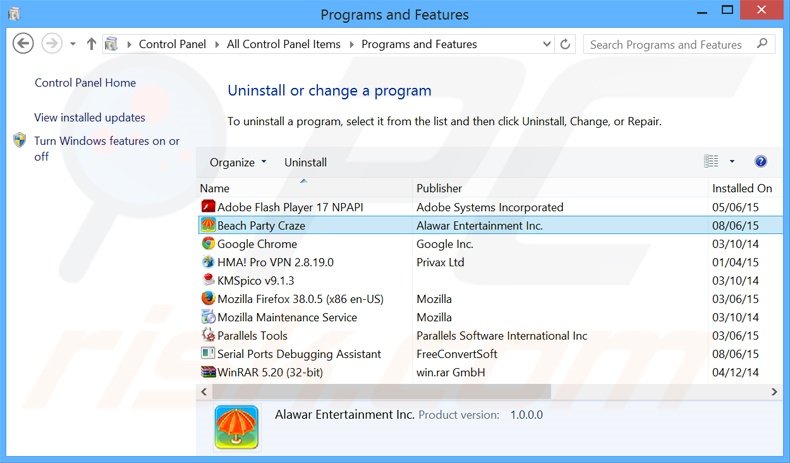Open recent locations dropdown arrow
790x463 pixels.
[73, 44]
